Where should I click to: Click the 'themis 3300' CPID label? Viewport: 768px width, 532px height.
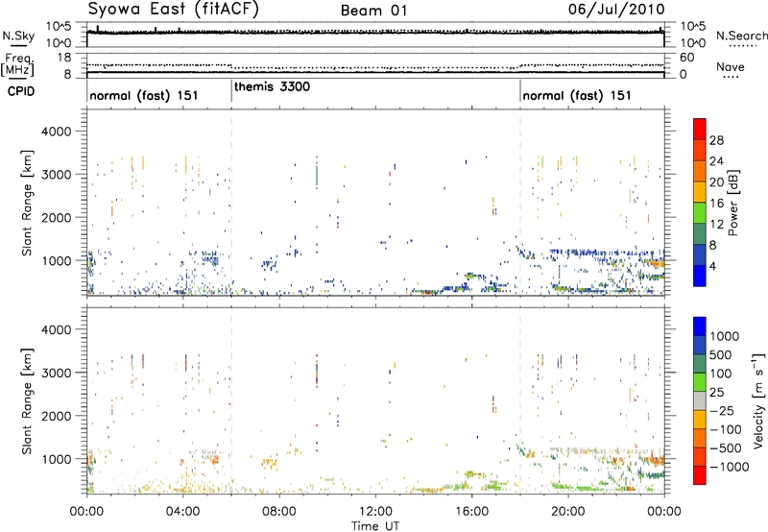272,87
